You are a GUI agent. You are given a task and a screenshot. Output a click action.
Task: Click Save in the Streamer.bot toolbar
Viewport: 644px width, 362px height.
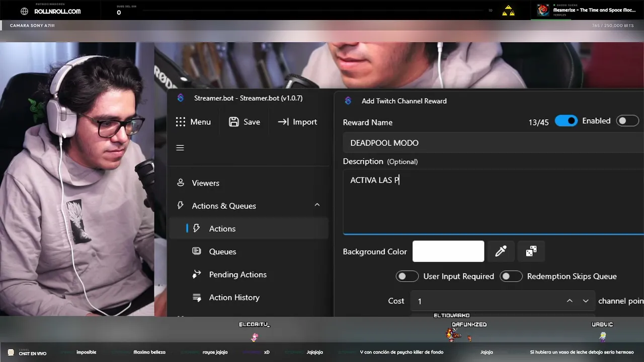245,122
